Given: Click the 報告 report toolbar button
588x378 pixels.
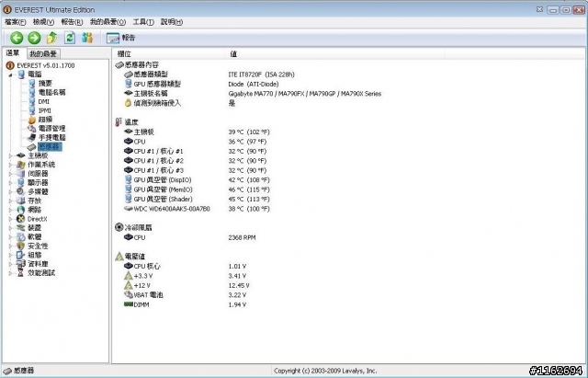Looking at the screenshot, I should pos(120,38).
